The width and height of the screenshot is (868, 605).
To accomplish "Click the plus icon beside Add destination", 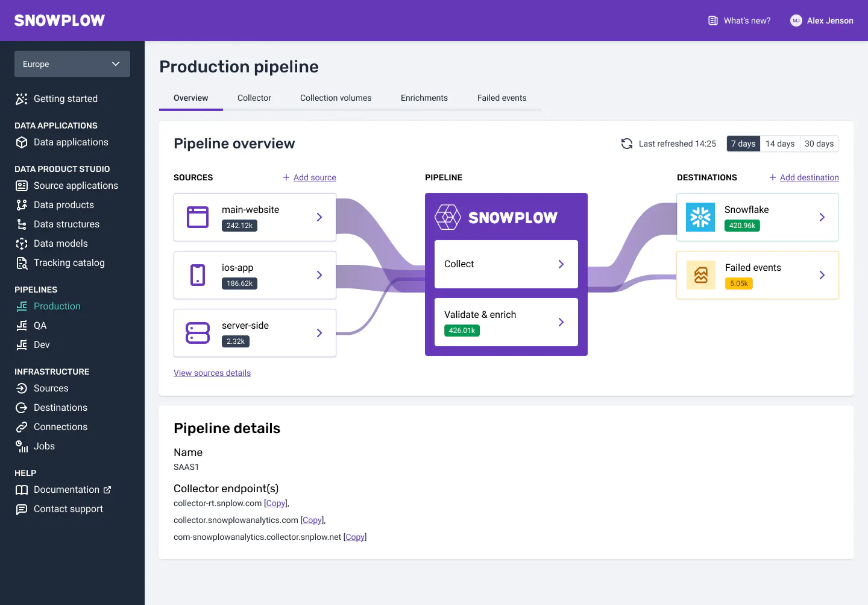I will click(x=773, y=177).
